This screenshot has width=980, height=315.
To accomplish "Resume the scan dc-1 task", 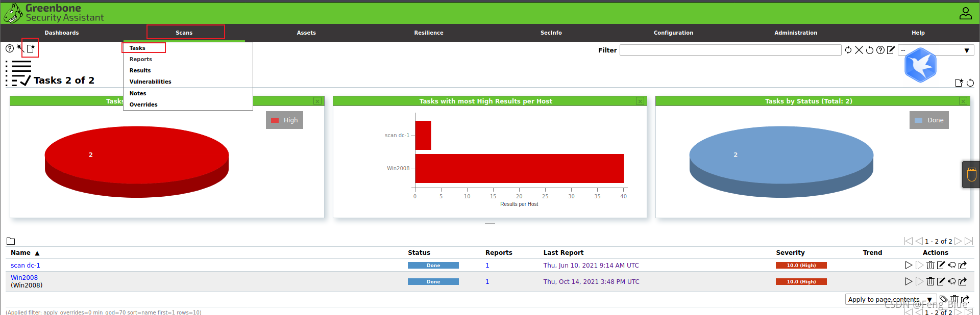I will tap(919, 265).
